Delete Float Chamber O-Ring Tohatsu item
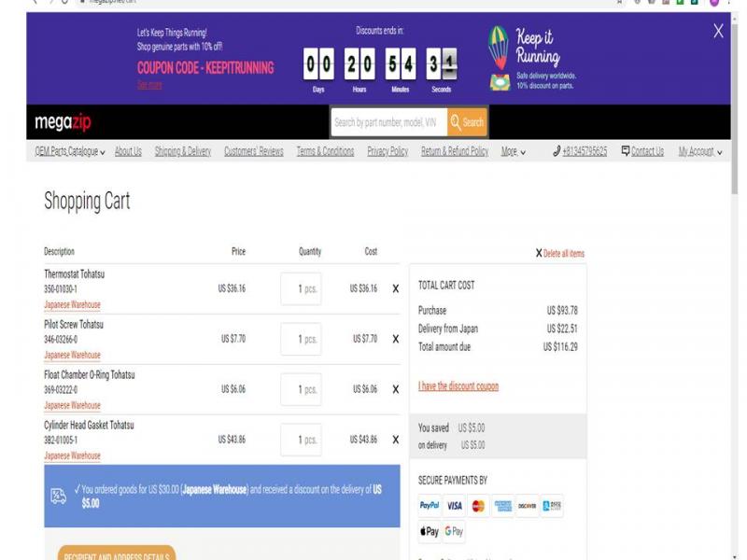This screenshot has height=560, width=747. 395,390
